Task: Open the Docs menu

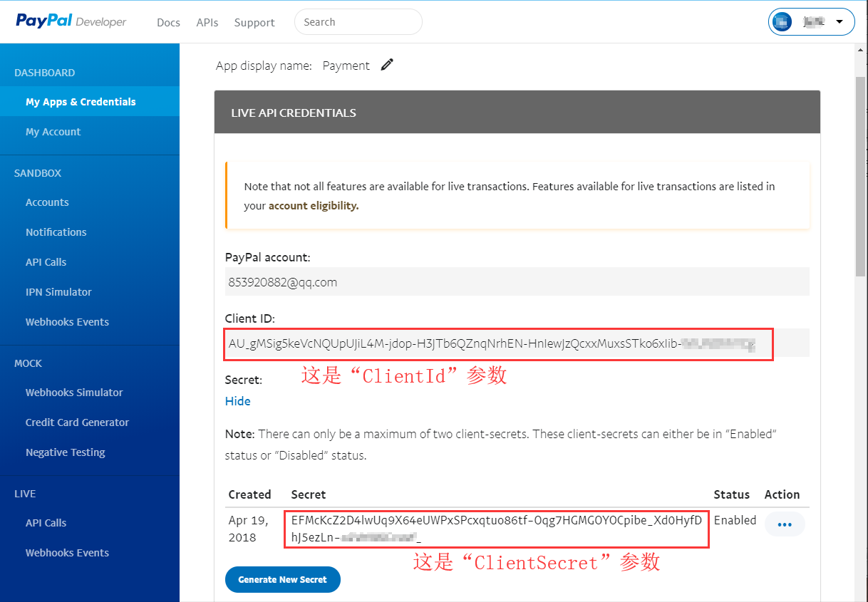Action: [x=168, y=22]
